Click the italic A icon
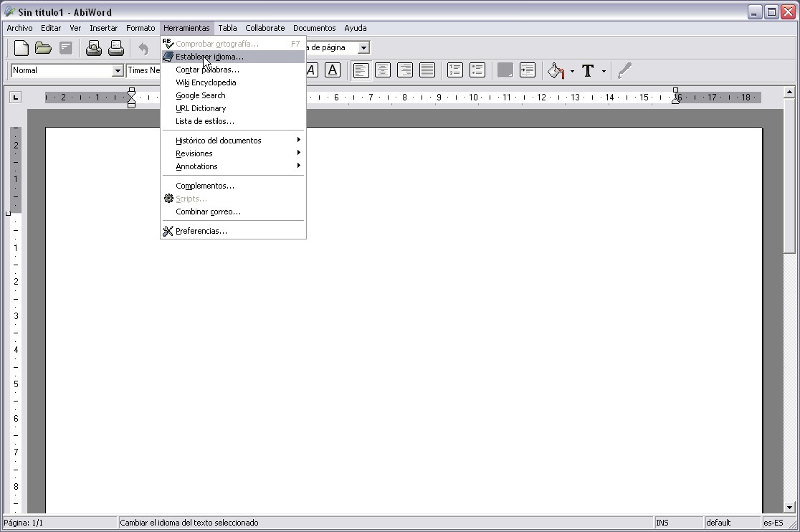 (312, 70)
